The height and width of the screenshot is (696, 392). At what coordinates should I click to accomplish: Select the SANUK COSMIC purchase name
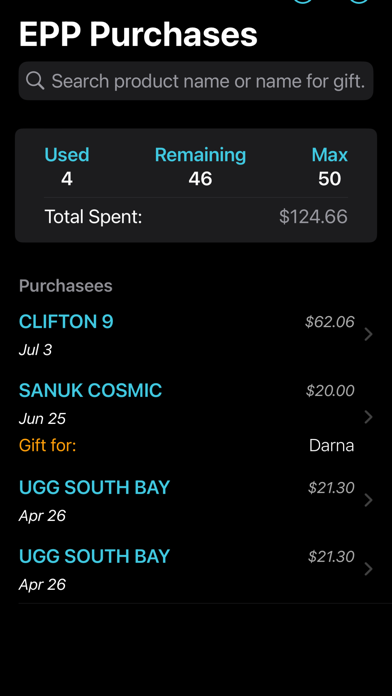91,390
